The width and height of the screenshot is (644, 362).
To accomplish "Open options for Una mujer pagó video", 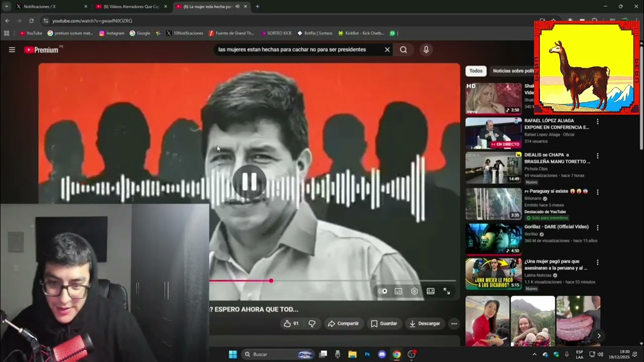I will click(x=598, y=262).
